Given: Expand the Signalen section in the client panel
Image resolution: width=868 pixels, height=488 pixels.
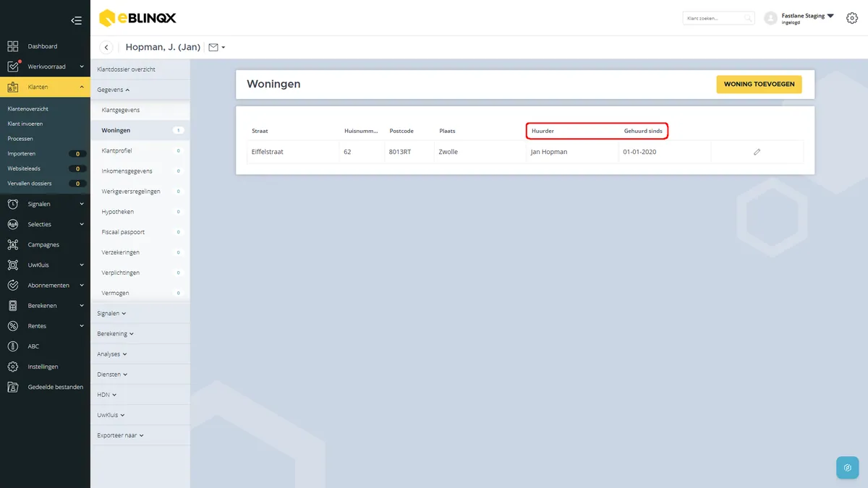Looking at the screenshot, I should [112, 313].
